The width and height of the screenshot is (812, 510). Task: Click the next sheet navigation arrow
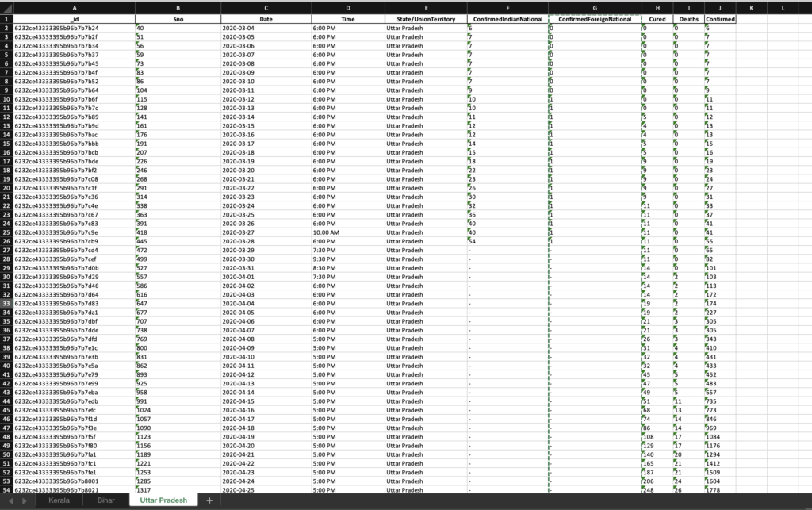25,500
